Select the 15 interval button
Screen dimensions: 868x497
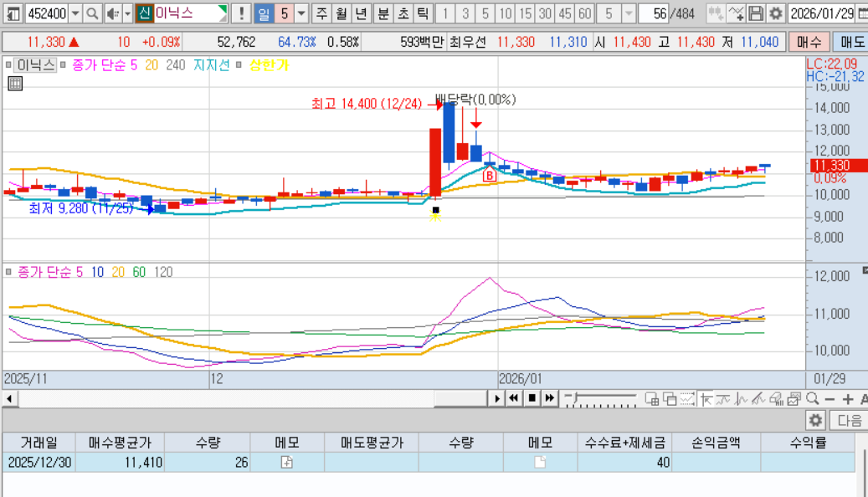[x=526, y=13]
